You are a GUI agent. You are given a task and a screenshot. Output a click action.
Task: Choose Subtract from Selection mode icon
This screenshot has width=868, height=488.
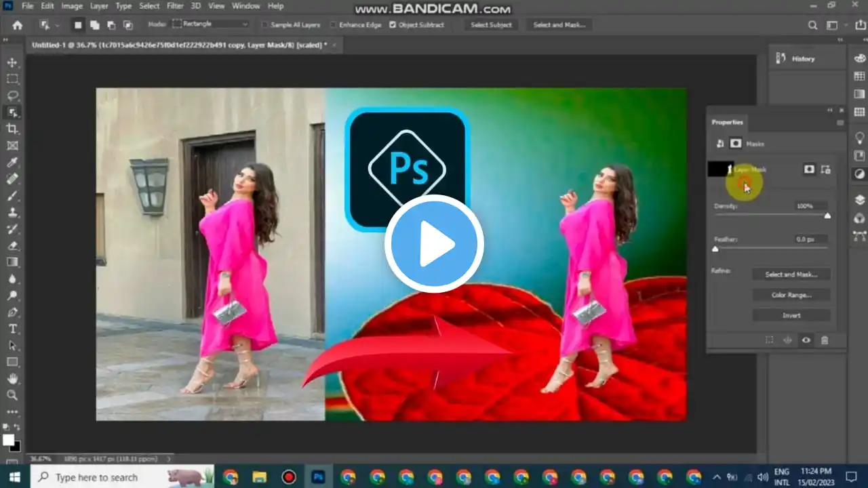pos(111,25)
